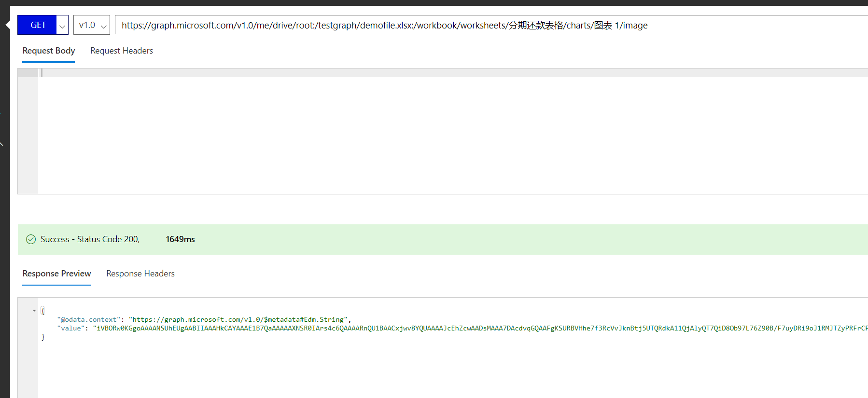Click the green success checkmark icon

(31, 239)
